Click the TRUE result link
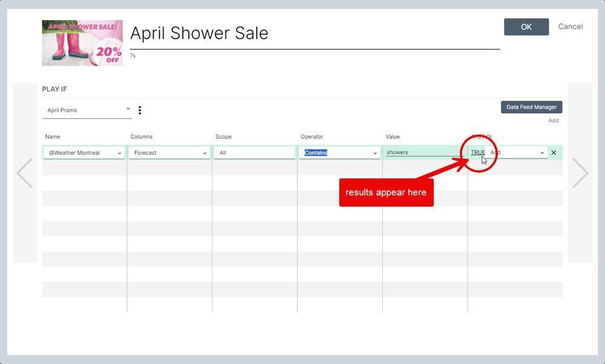Screen dimensions: 605x364 (478, 153)
